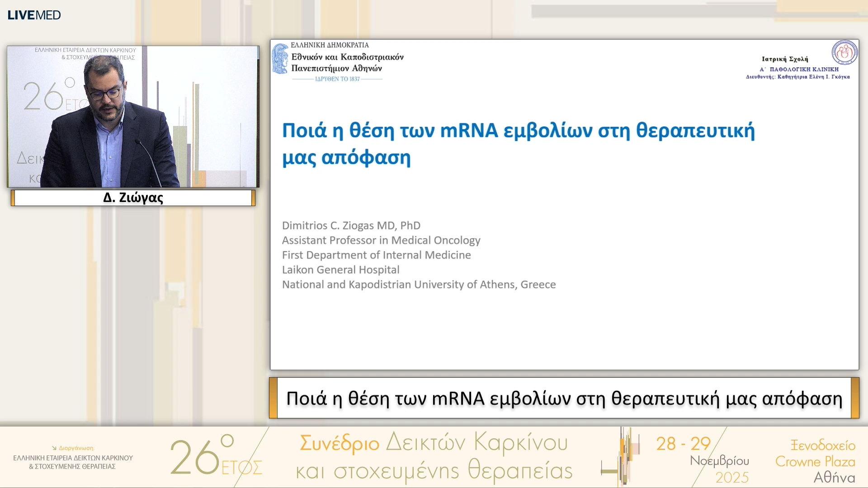Select the University of Athens owl emblem
This screenshot has height=488, width=868.
pyautogui.click(x=281, y=58)
